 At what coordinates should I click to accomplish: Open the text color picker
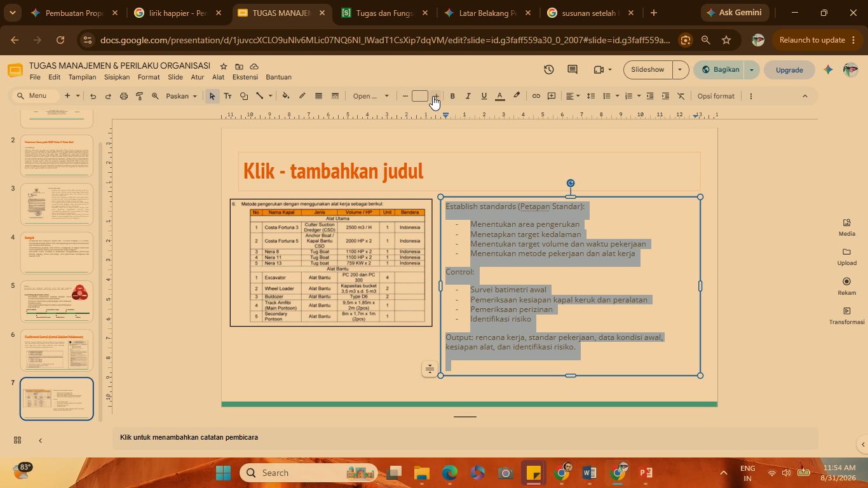pyautogui.click(x=500, y=96)
